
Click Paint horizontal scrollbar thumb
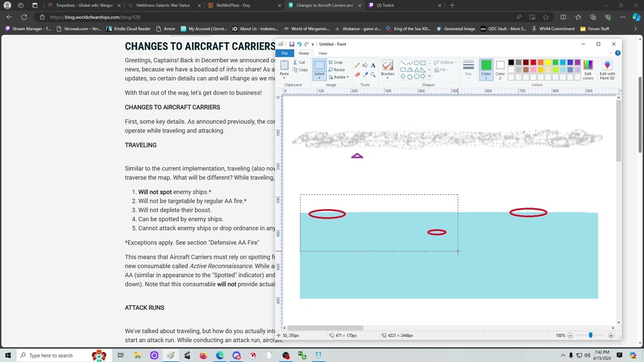pyautogui.click(x=325, y=328)
